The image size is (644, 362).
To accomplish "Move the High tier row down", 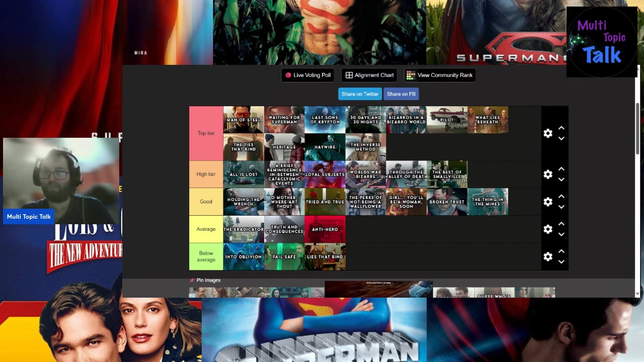I will pos(561,179).
